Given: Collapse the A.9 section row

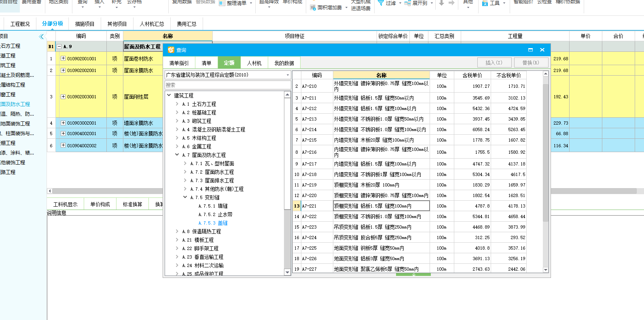Looking at the screenshot, I should click(59, 47).
